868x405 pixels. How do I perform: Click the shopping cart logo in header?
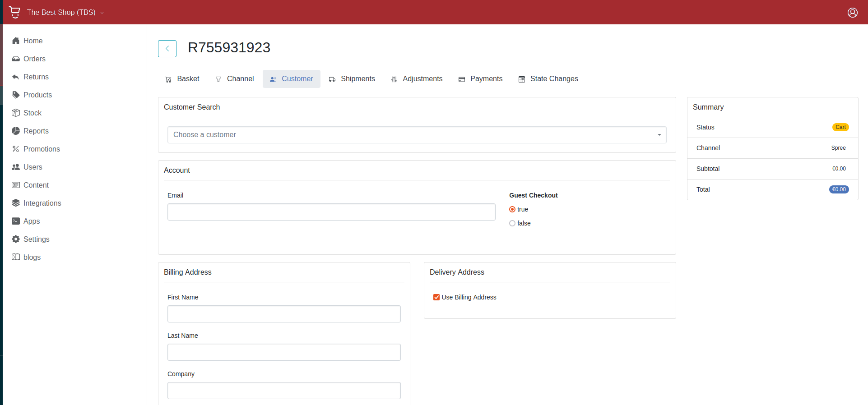[x=15, y=12]
